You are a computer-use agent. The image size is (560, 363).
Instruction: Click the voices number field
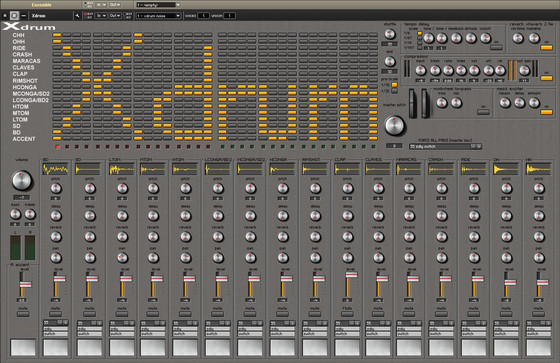203,15
